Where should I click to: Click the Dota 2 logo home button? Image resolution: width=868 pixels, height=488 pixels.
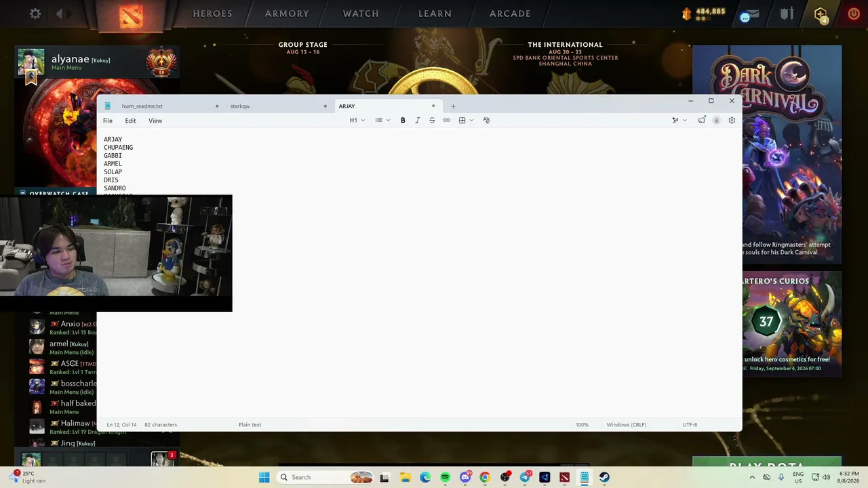(132, 15)
